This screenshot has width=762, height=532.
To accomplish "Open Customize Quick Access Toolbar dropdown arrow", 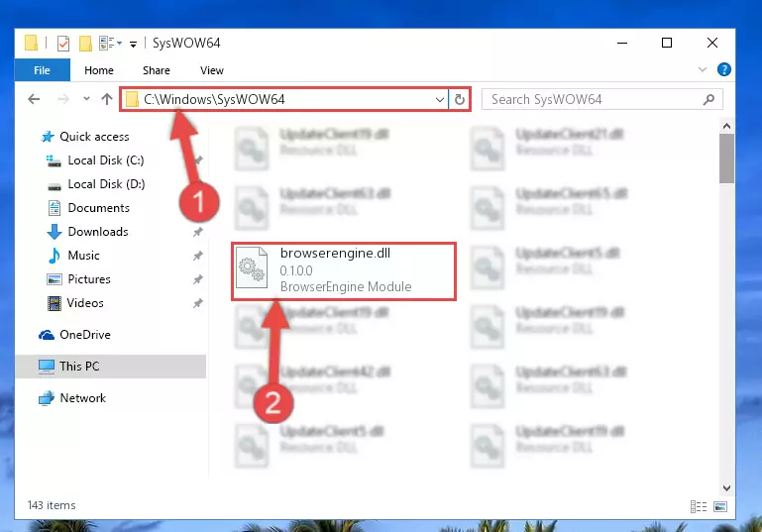I will pyautogui.click(x=133, y=45).
